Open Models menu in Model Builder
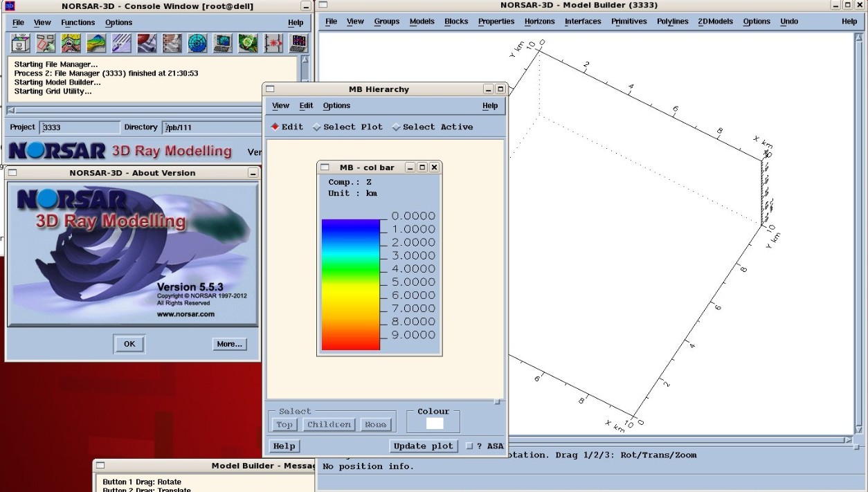Screen dimensions: 868x492 tap(422, 21)
